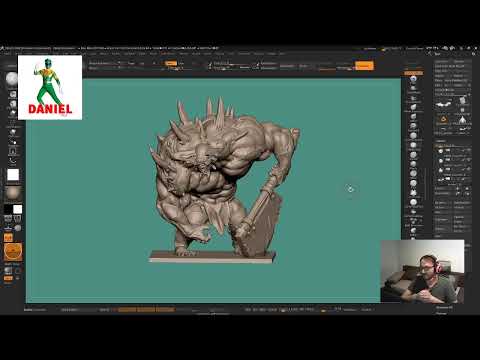Click the second orange segment in bottom status bar

[146, 310]
